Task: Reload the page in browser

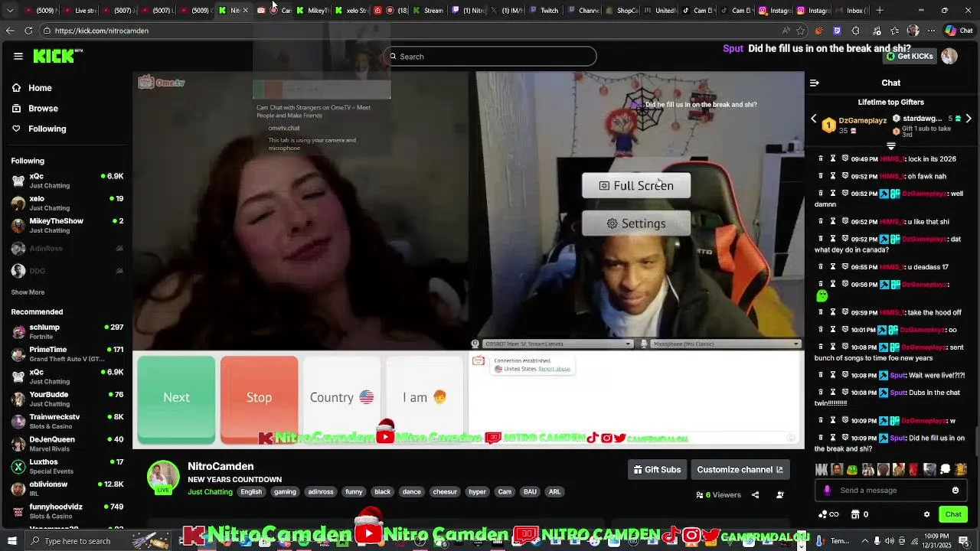Action: tap(28, 31)
